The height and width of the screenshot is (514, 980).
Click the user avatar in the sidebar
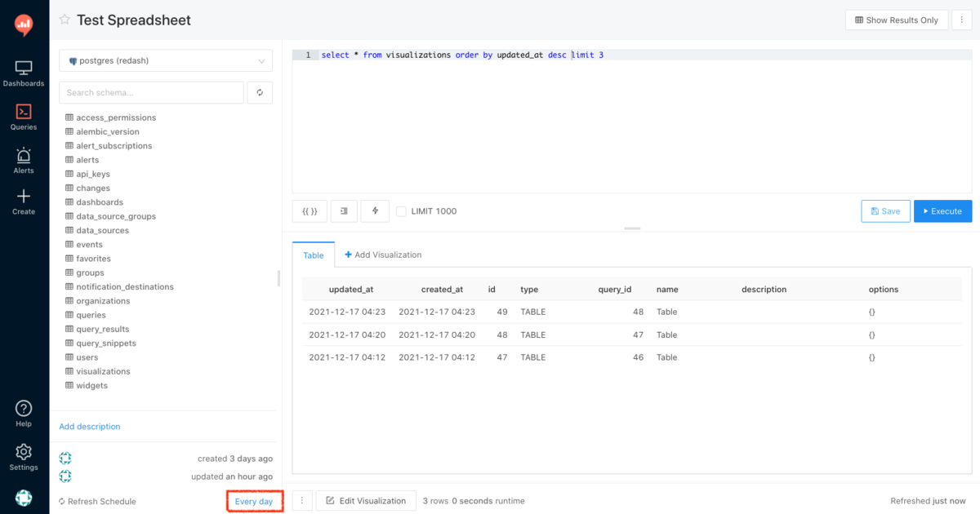24,498
